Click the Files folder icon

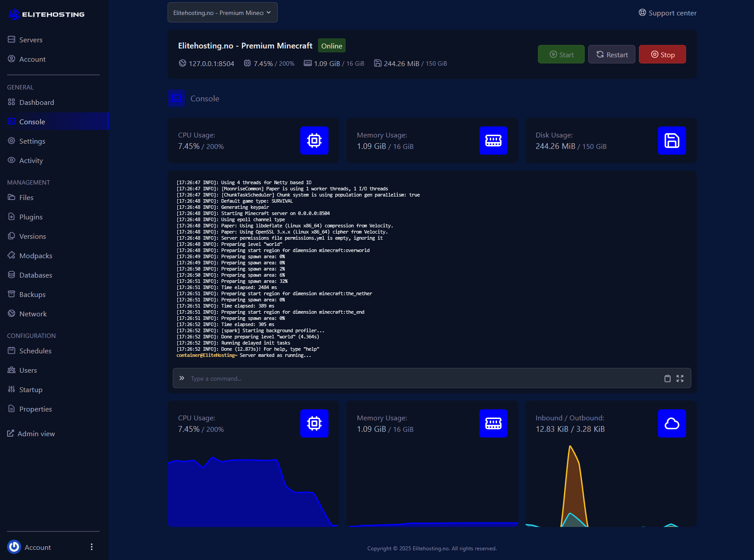[x=11, y=197]
